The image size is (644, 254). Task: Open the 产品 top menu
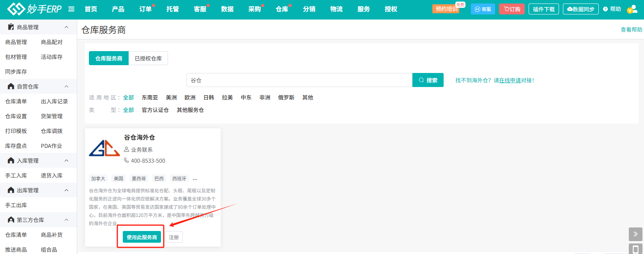[x=118, y=9]
